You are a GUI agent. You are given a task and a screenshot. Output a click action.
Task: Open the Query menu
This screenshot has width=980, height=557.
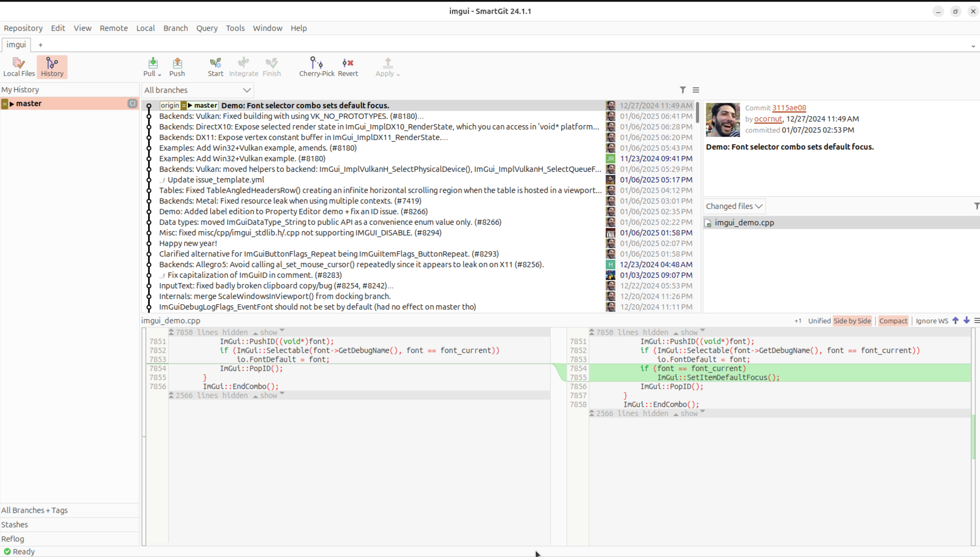[x=207, y=28]
